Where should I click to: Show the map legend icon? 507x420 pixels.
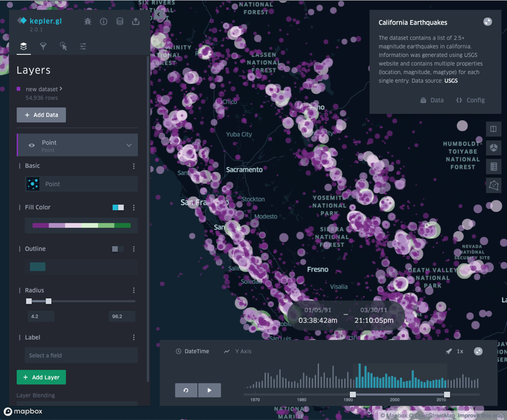point(493,166)
